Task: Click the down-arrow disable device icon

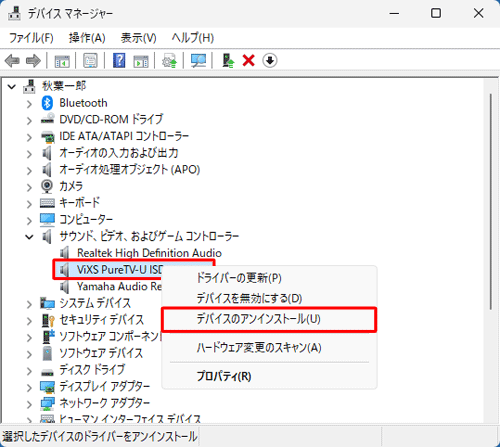Action: (270, 61)
